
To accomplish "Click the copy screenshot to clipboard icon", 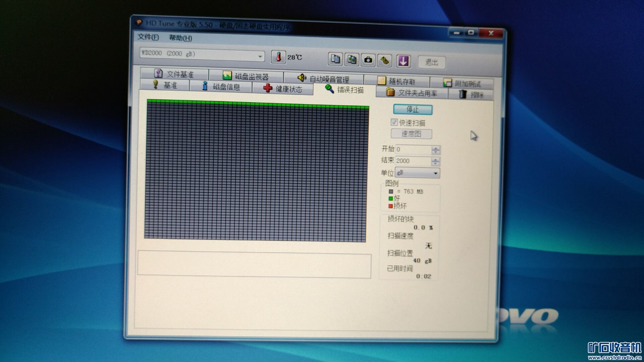I will pyautogui.click(x=352, y=60).
